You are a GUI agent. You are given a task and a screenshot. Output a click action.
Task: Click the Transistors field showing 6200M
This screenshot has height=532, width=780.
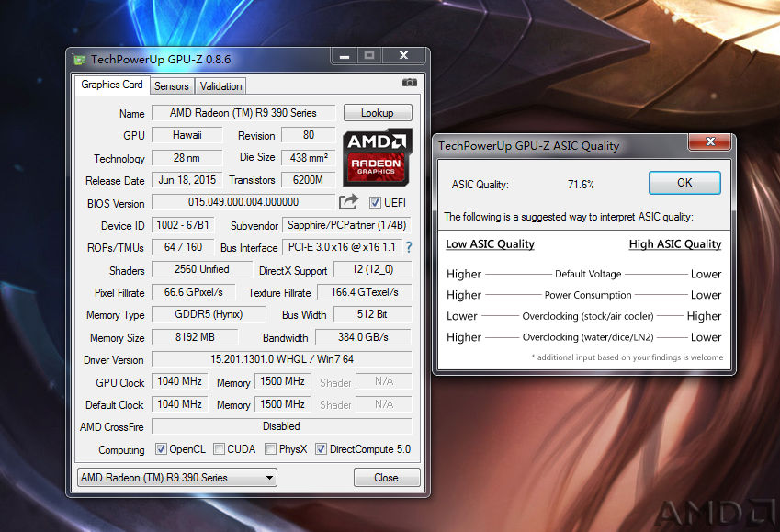pyautogui.click(x=309, y=180)
